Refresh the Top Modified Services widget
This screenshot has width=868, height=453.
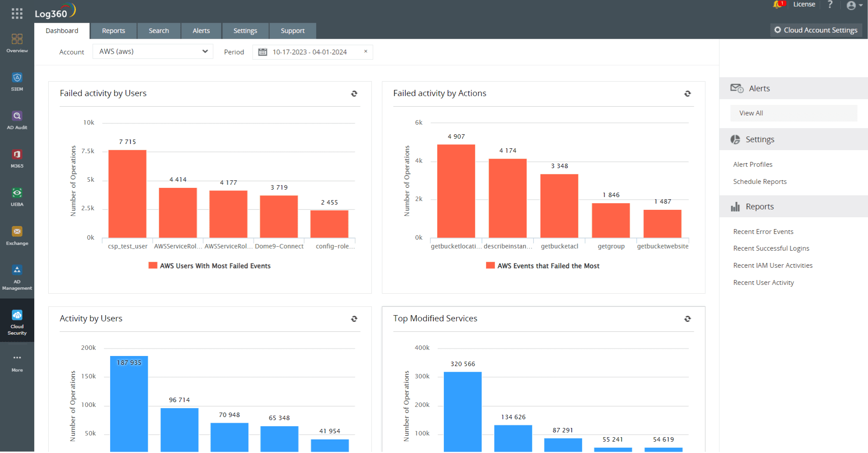pos(687,319)
